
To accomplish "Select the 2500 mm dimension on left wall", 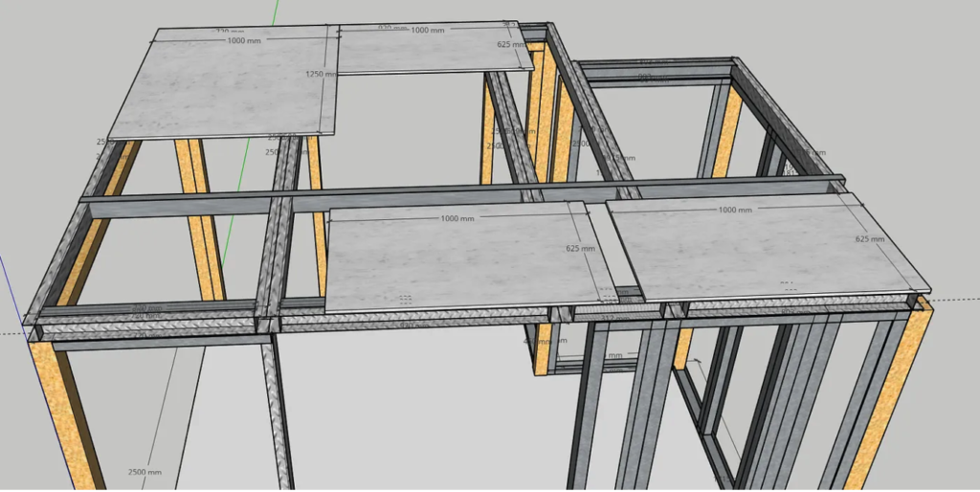I will [145, 472].
